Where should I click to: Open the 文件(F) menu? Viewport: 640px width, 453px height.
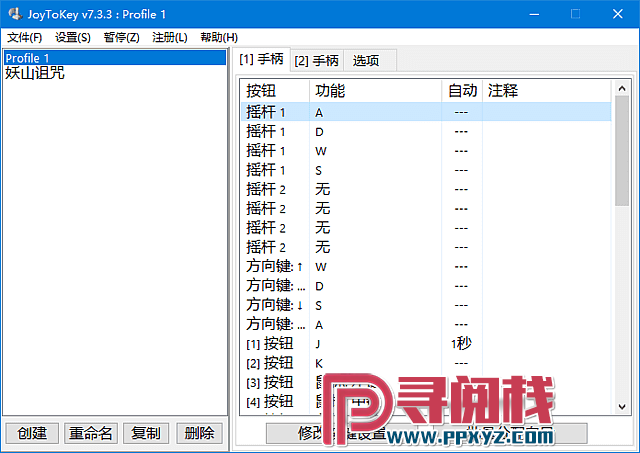pyautogui.click(x=24, y=38)
